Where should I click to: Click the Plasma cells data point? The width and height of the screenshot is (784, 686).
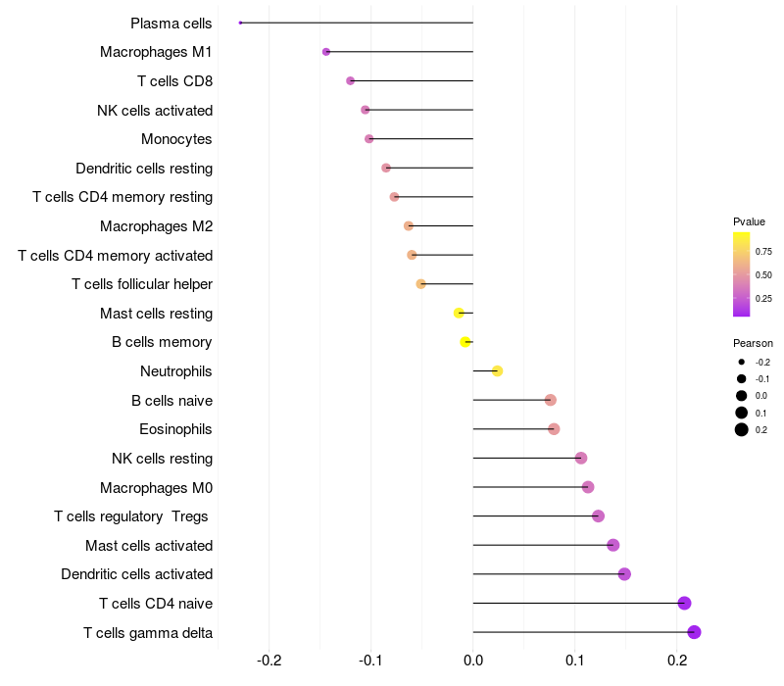(x=240, y=23)
